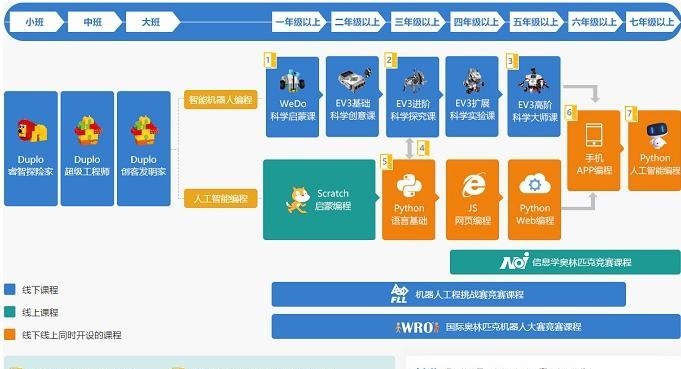Select the 六年级以上 grade tab

[x=595, y=22]
